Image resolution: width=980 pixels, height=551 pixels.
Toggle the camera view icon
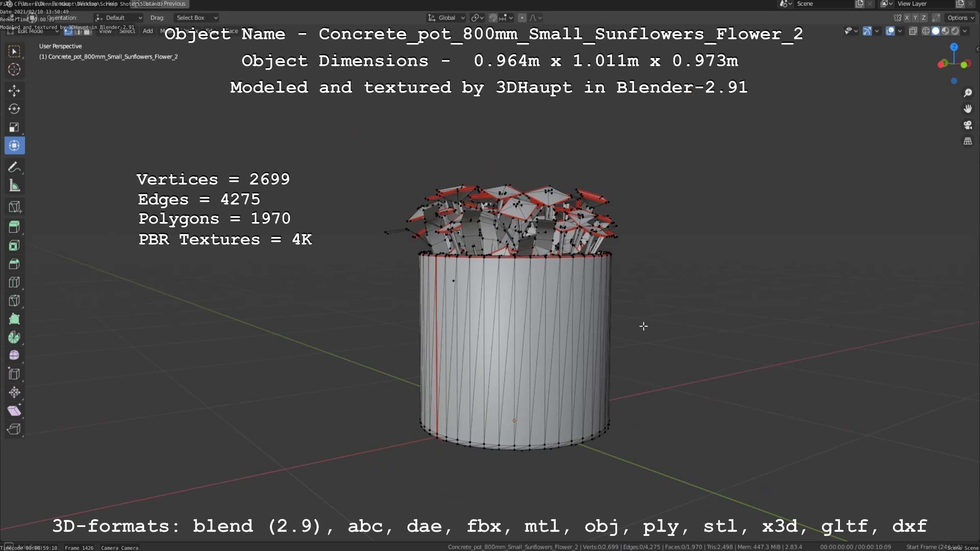(968, 125)
